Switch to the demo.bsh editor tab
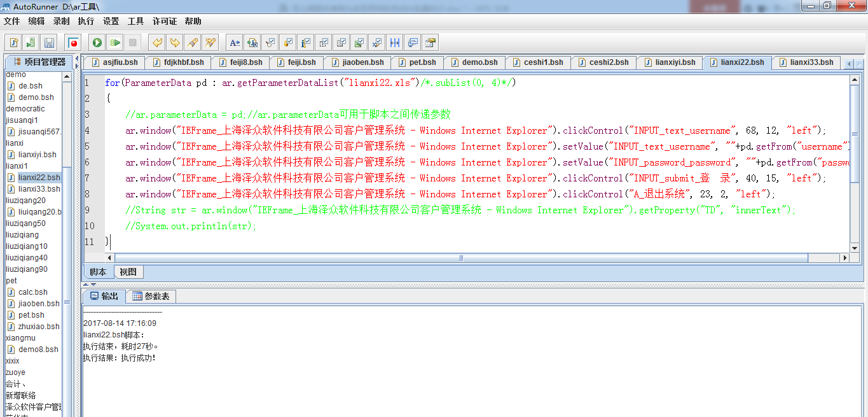 point(474,62)
